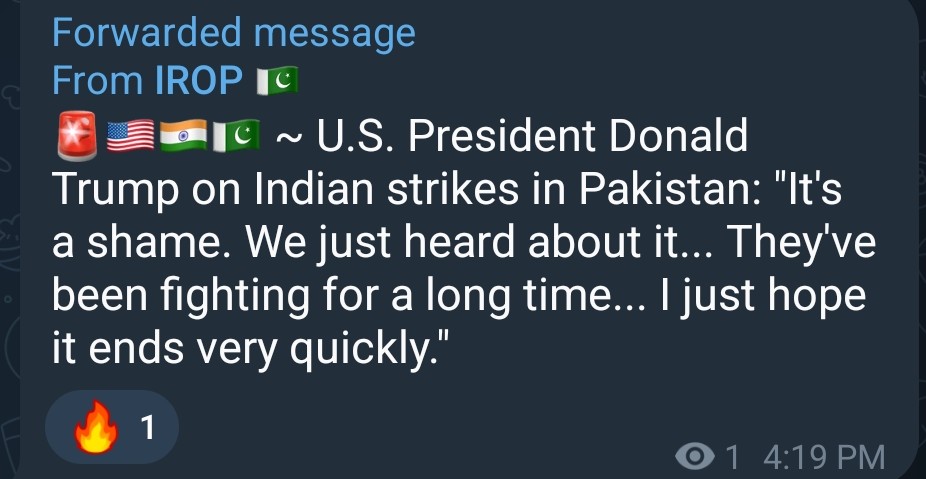Screen dimensions: 926x479
Task: Click the views eye icon
Action: pyautogui.click(x=694, y=458)
